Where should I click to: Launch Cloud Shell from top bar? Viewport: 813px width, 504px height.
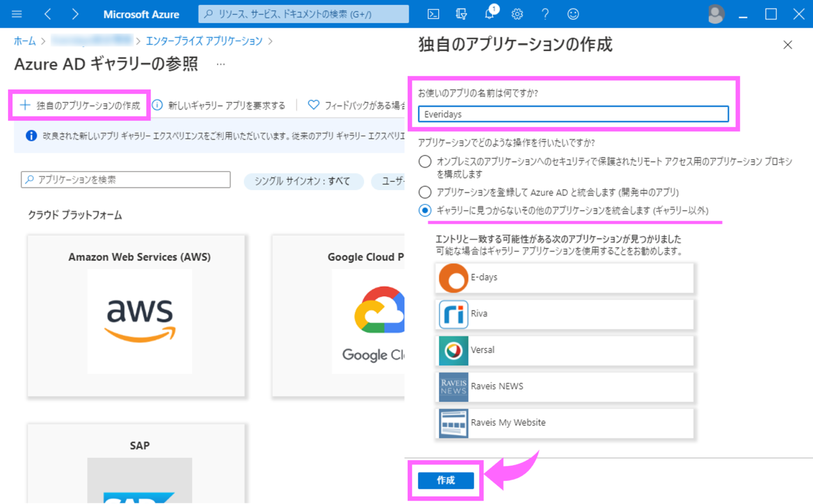tap(433, 14)
